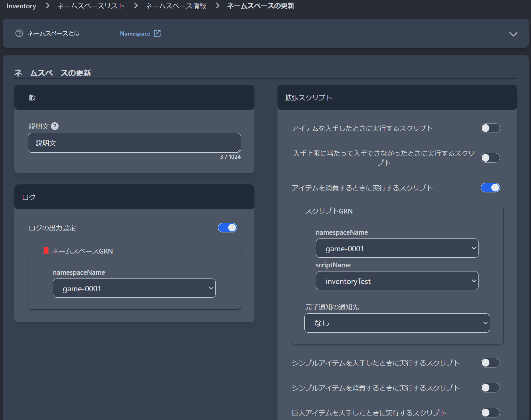Expand the ネームスペースとは panel chevron
The image size is (531, 420).
513,34
